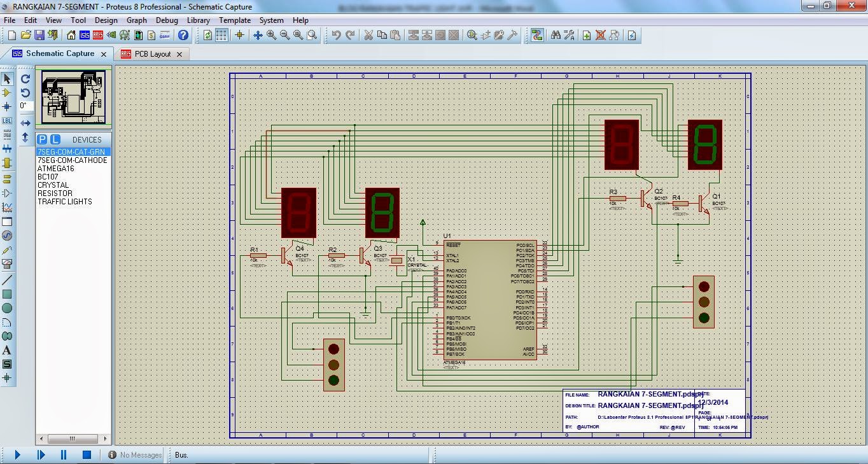Rotate selection clockwise

pyautogui.click(x=24, y=78)
